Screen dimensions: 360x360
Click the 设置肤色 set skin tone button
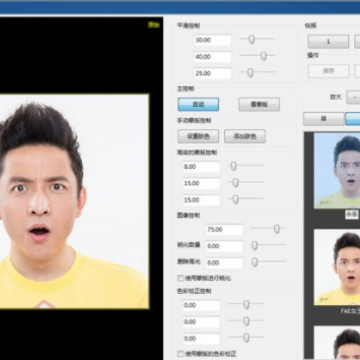(x=198, y=136)
